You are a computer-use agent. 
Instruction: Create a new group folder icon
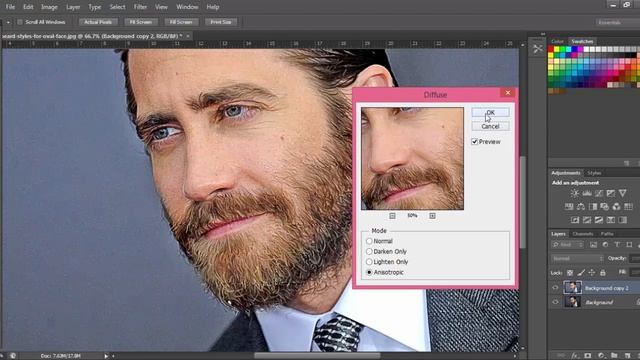[614, 356]
